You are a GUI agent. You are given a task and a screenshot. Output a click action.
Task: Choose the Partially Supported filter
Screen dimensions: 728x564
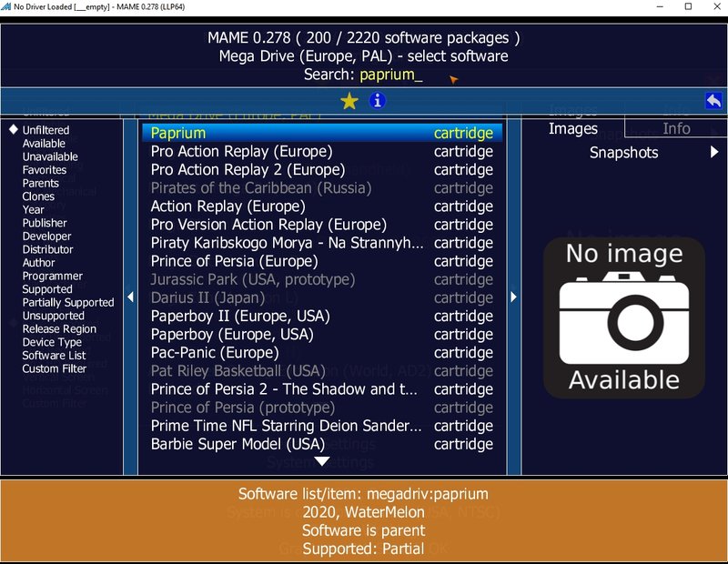click(68, 303)
